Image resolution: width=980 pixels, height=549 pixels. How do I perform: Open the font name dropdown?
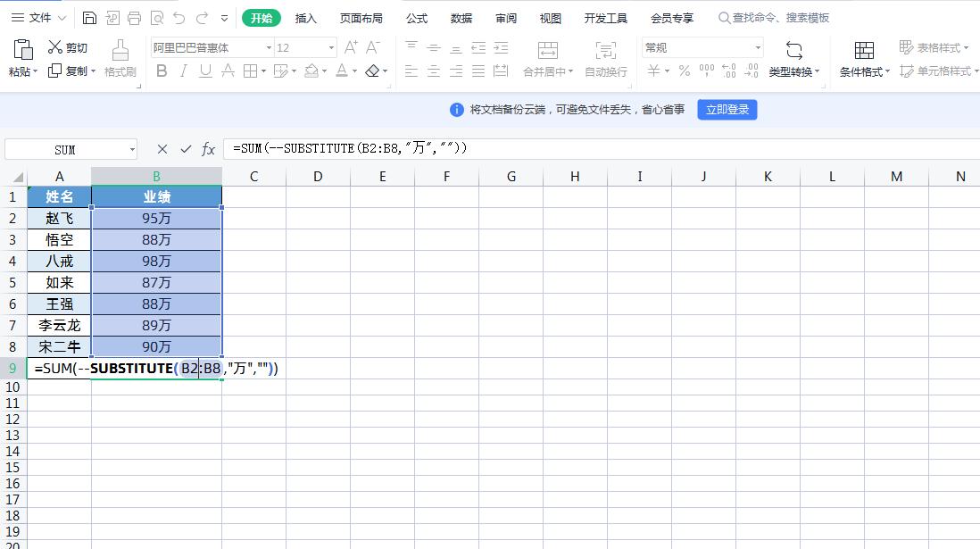point(269,47)
